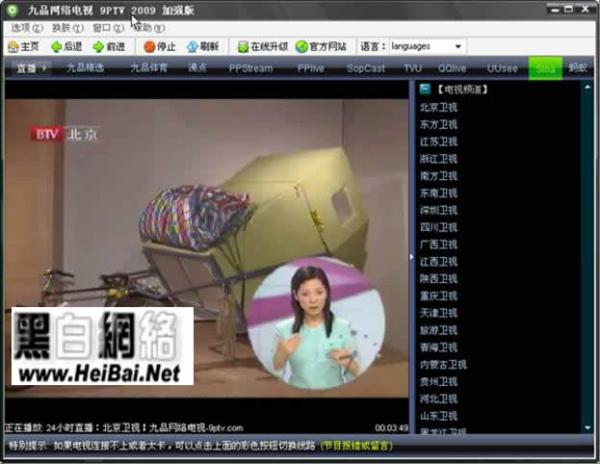This screenshot has width=600, height=464.
Task: Click the BTV 北京 video area
Action: coord(207,249)
